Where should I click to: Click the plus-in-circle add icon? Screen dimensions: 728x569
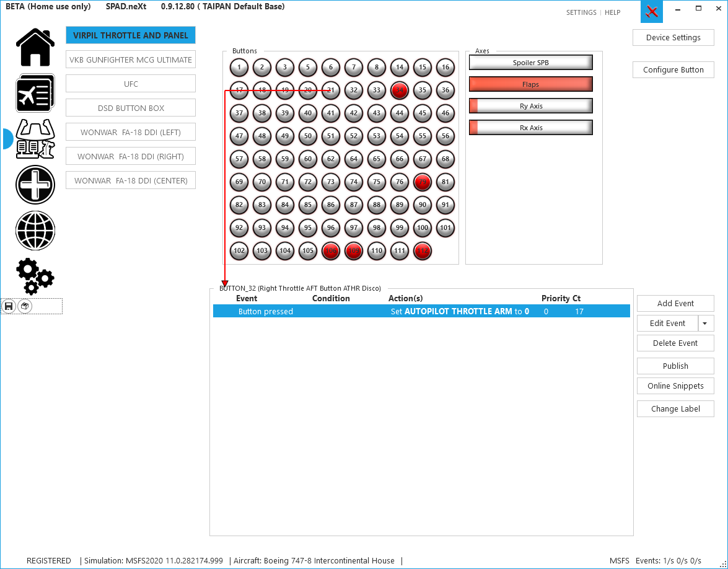tap(35, 185)
